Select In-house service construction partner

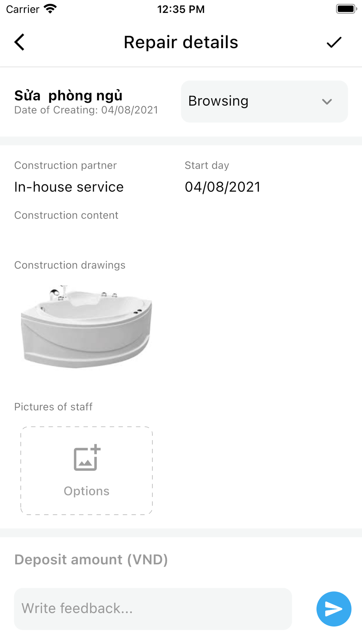pyautogui.click(x=69, y=187)
